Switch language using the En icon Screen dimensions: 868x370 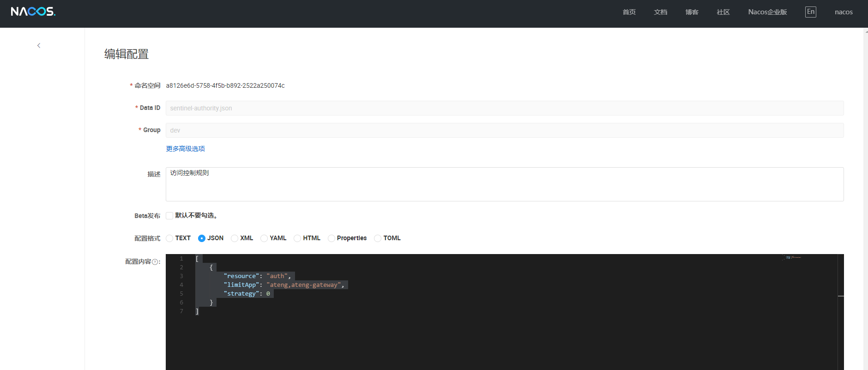tap(810, 12)
